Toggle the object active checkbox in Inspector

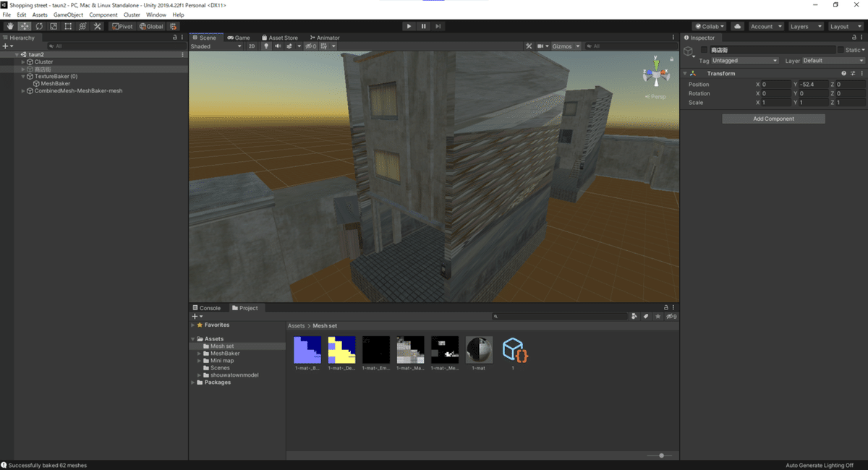tap(705, 50)
